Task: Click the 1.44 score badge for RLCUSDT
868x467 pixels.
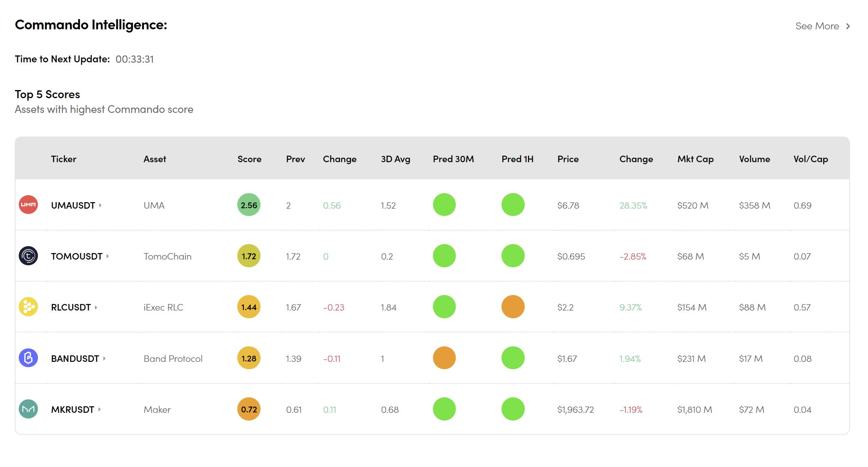Action: [x=249, y=307]
